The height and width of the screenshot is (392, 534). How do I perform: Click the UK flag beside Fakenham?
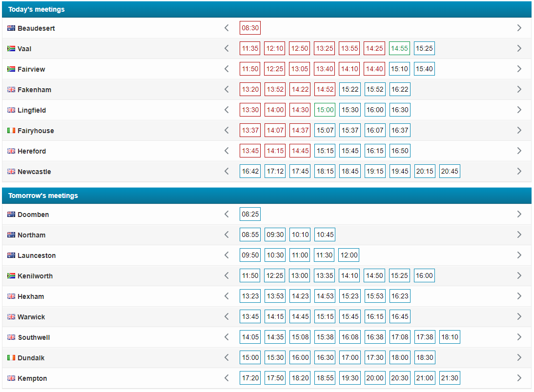tap(11, 90)
